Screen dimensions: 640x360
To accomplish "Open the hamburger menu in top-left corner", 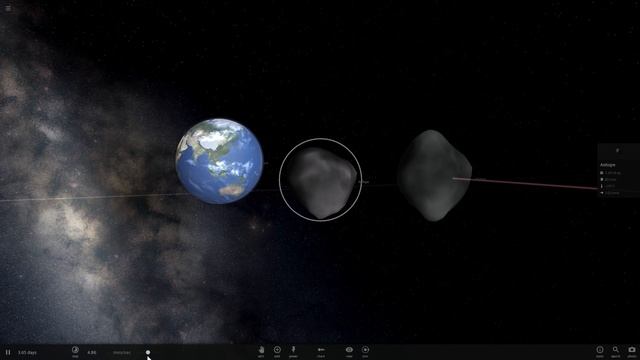I will 8,8.
